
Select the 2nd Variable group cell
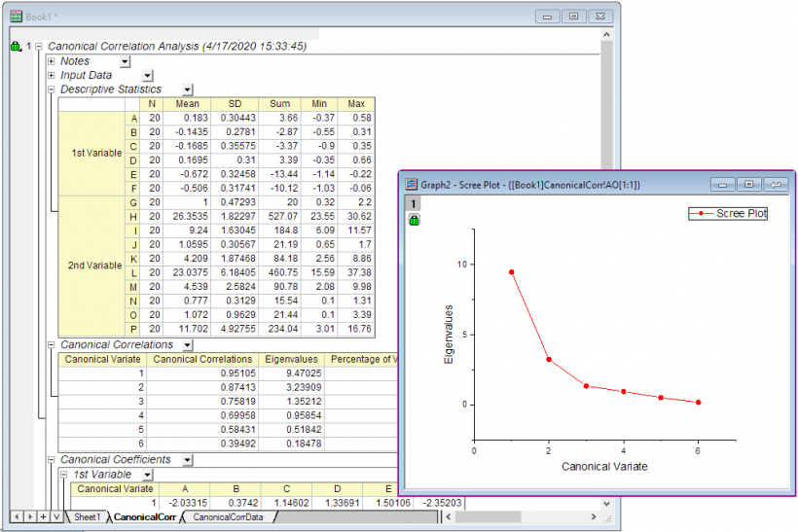(92, 266)
